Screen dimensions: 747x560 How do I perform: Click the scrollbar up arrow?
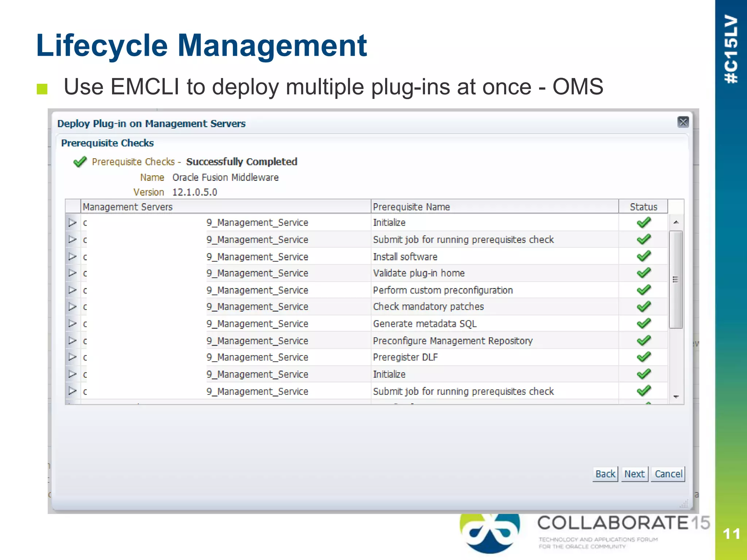click(676, 222)
